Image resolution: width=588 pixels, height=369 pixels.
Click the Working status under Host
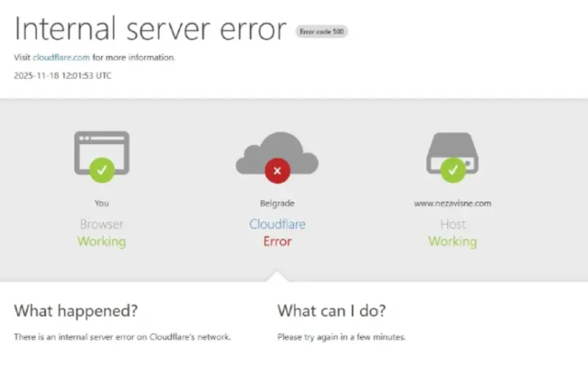452,241
